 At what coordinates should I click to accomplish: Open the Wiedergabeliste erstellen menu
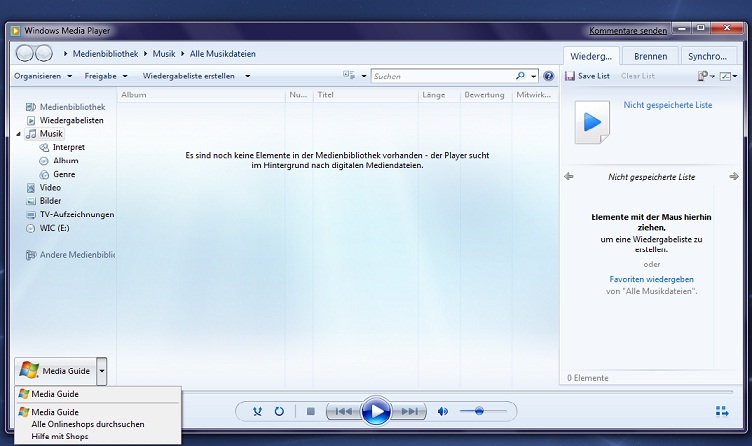pos(196,76)
